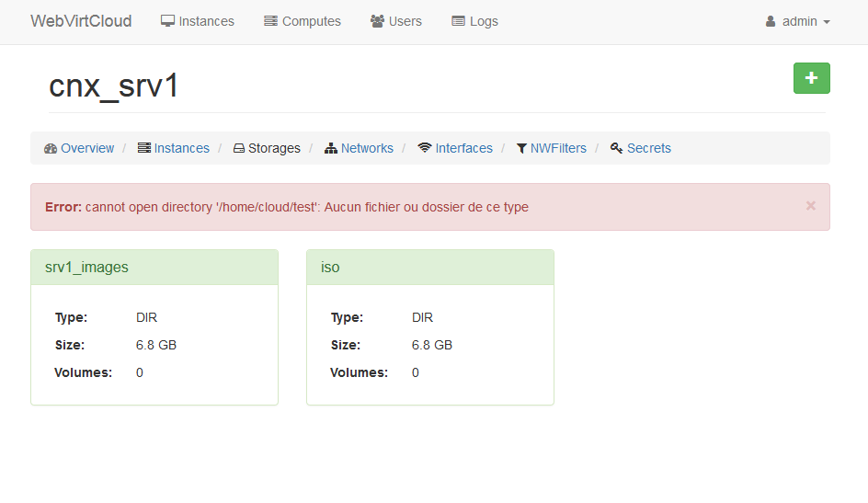Switch to the Networks tab
Screen dimensions: 868x503
pyautogui.click(x=367, y=148)
